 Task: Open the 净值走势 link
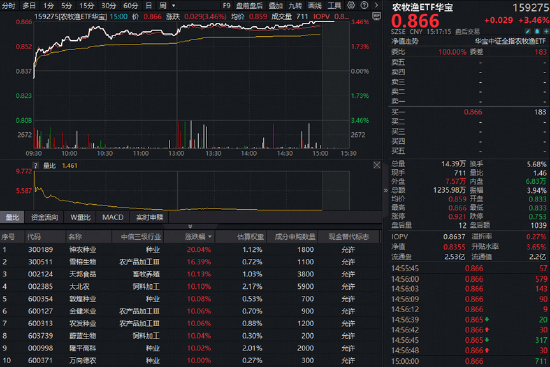point(405,41)
